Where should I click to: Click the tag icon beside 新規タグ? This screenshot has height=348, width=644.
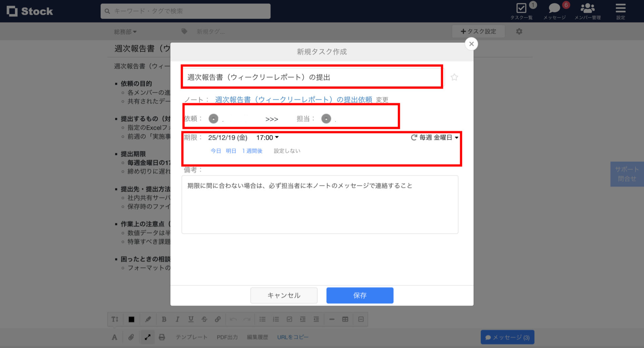184,31
